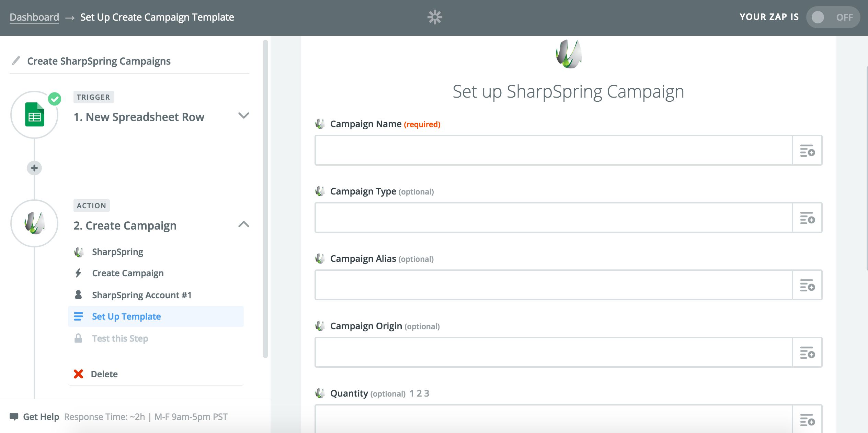Viewport: 868px width, 433px height.
Task: Click the Google Sheets trigger icon
Action: pos(35,114)
